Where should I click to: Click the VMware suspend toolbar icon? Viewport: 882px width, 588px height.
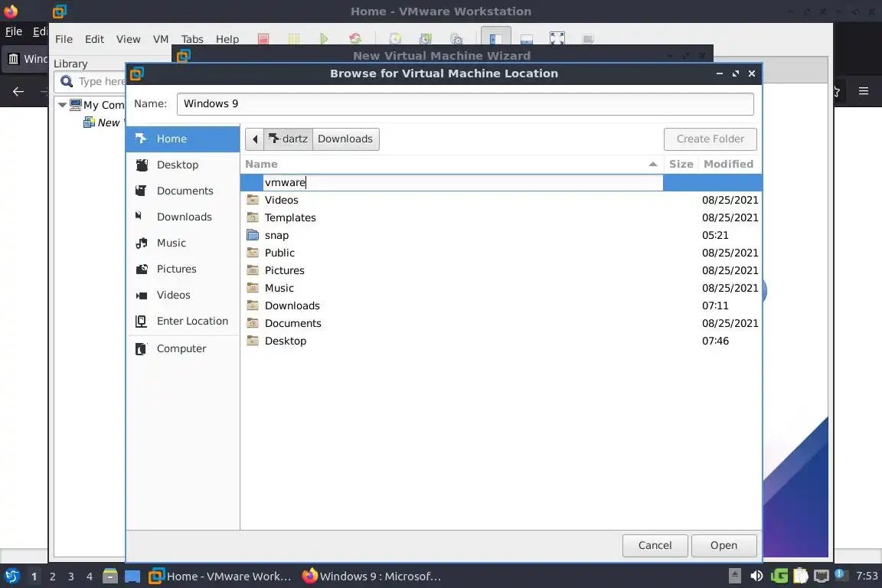point(294,39)
